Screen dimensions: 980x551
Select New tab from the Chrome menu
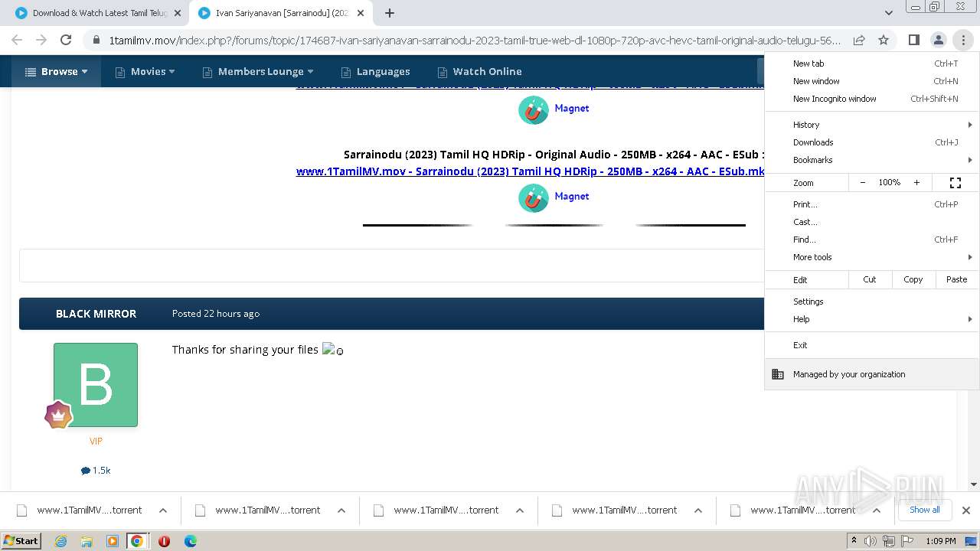pyautogui.click(x=871, y=64)
